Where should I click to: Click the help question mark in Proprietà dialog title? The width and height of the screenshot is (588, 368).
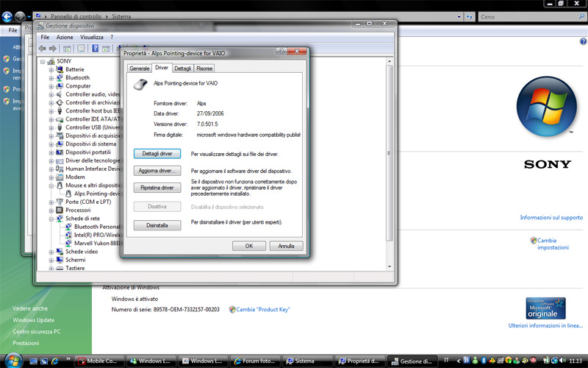(282, 52)
